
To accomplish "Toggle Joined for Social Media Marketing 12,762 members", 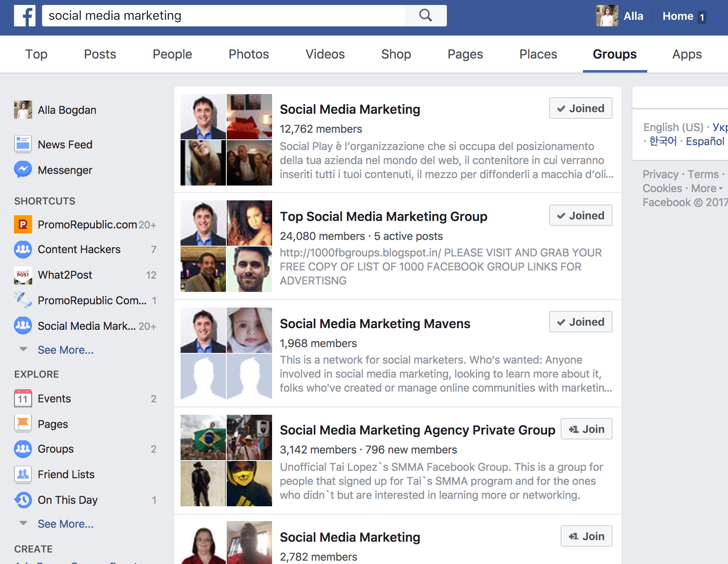I will [x=580, y=108].
